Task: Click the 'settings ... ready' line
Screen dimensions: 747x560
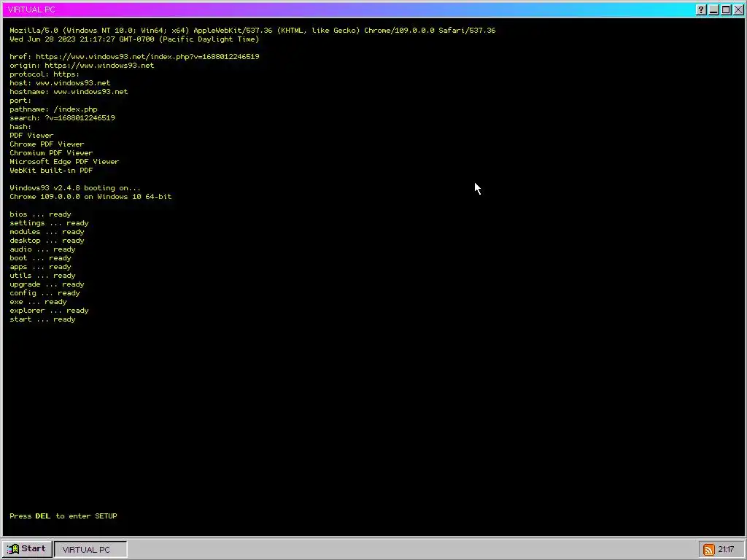Action: pyautogui.click(x=49, y=223)
